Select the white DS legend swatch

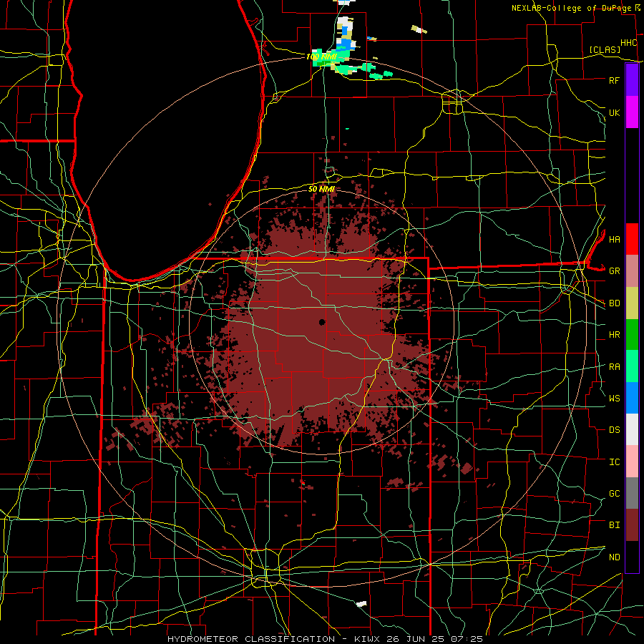[x=632, y=429]
